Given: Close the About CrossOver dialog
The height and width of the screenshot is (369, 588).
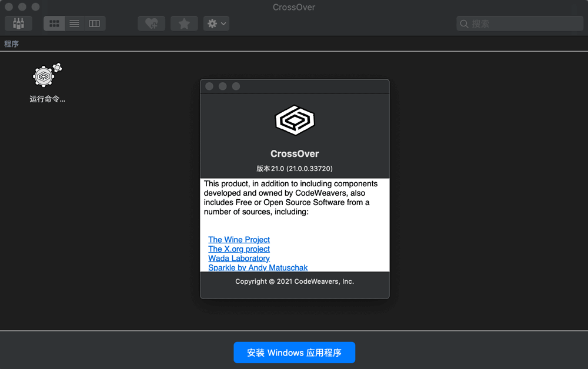Looking at the screenshot, I should click(x=209, y=86).
